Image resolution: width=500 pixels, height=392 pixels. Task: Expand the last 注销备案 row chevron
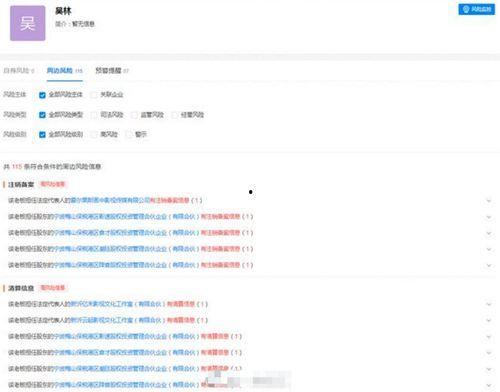(489, 266)
